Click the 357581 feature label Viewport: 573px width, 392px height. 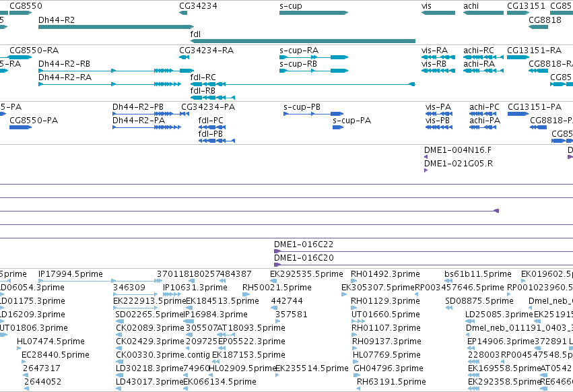pos(292,315)
